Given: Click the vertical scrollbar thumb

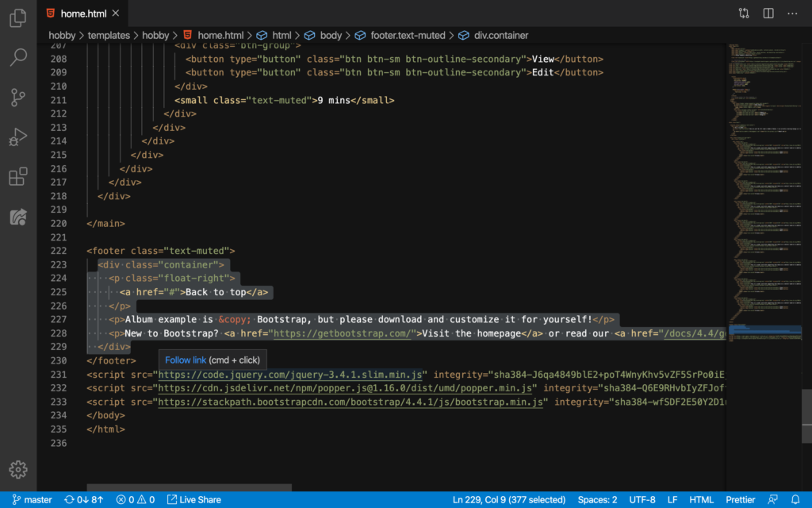Looking at the screenshot, I should click(x=806, y=416).
